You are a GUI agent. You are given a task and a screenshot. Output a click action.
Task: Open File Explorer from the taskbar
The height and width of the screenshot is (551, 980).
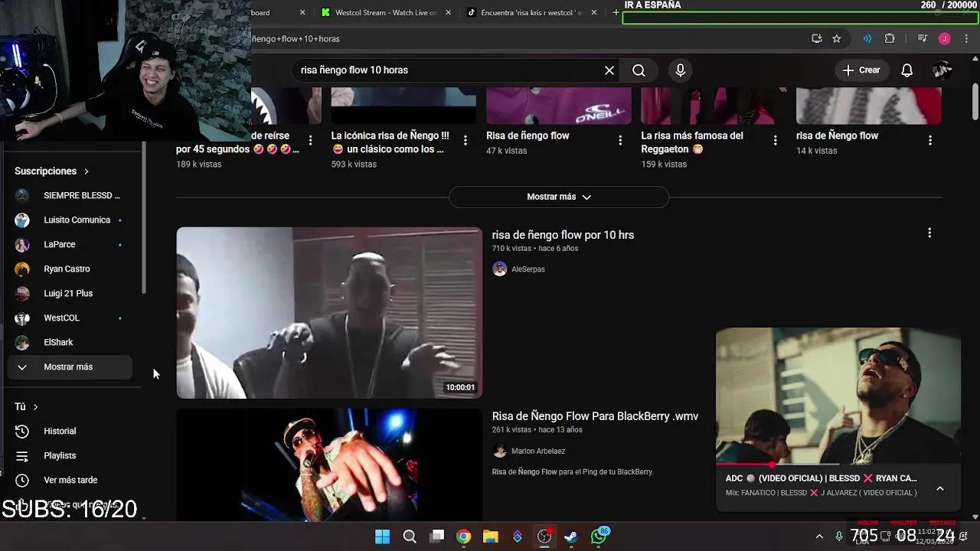pos(491,536)
